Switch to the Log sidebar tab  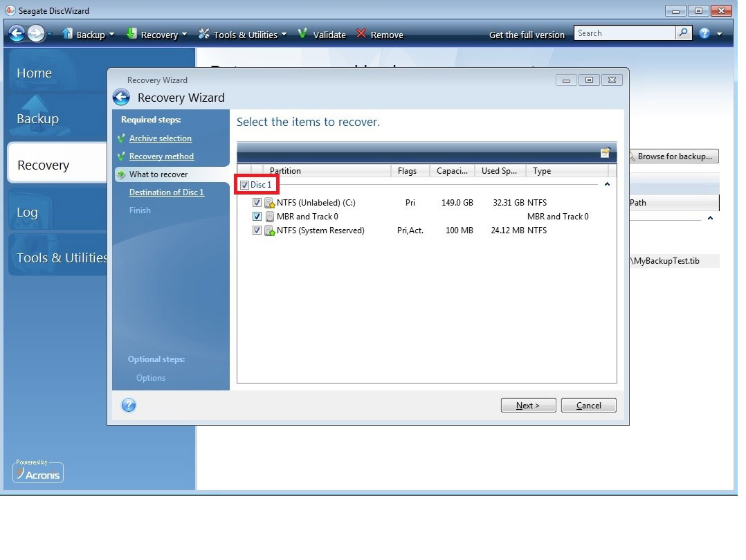click(x=28, y=213)
